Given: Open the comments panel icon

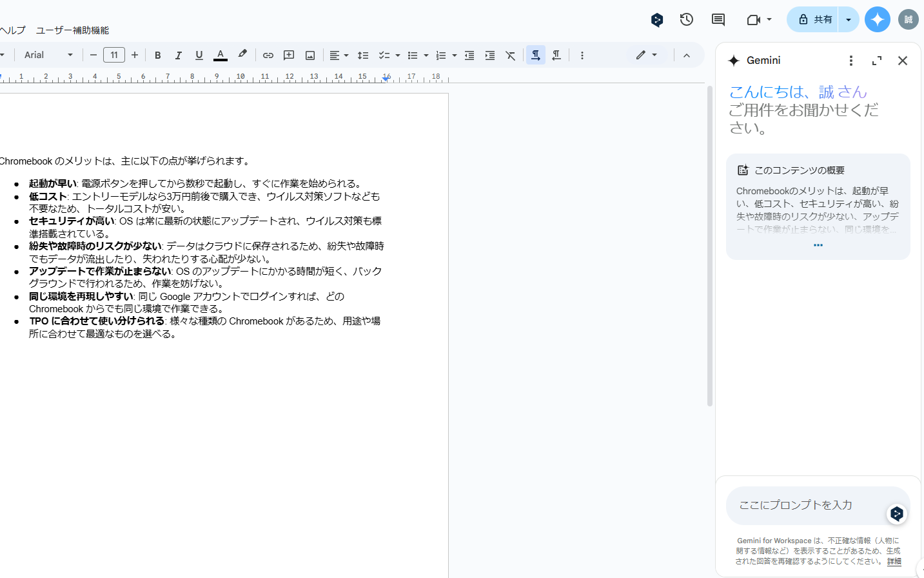Looking at the screenshot, I should click(x=718, y=19).
